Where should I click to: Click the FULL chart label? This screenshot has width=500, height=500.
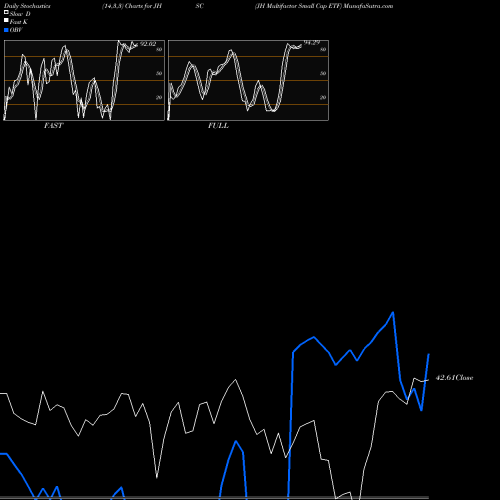218,126
